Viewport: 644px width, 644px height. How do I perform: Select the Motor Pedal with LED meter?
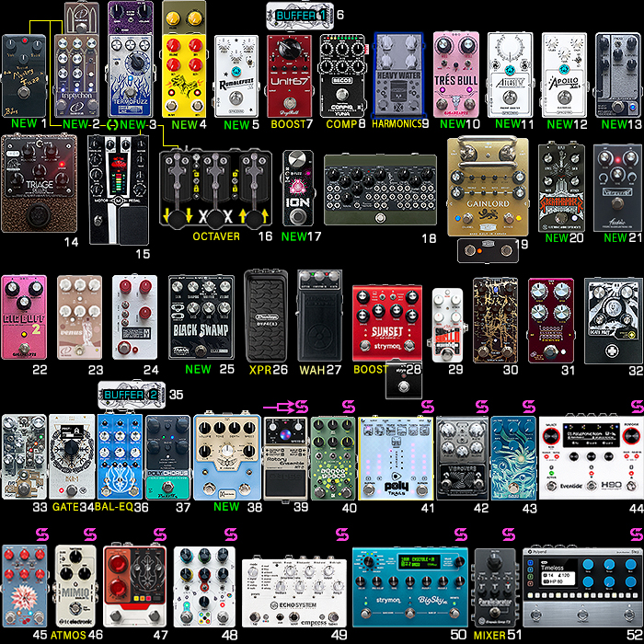coord(119,190)
